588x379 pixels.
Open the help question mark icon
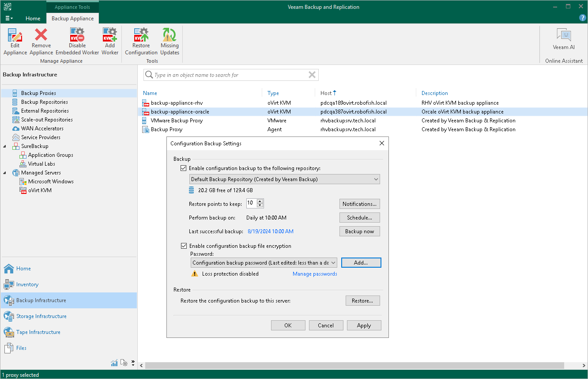pos(582,18)
